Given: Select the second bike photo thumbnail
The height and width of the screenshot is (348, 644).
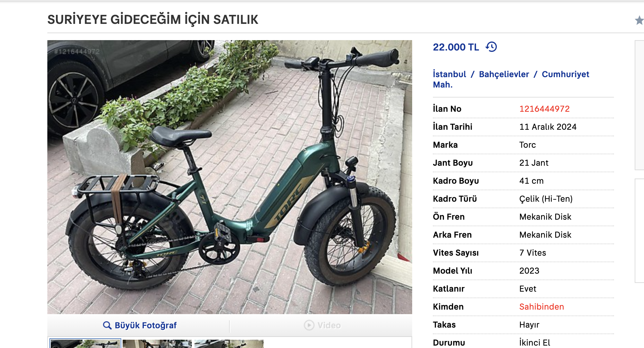Looking at the screenshot, I should click(157, 344).
